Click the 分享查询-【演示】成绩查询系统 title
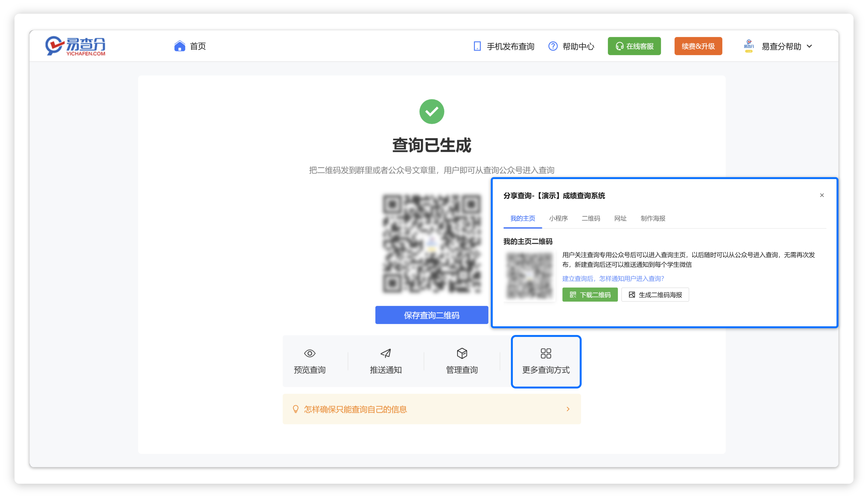868x499 pixels. click(x=554, y=196)
